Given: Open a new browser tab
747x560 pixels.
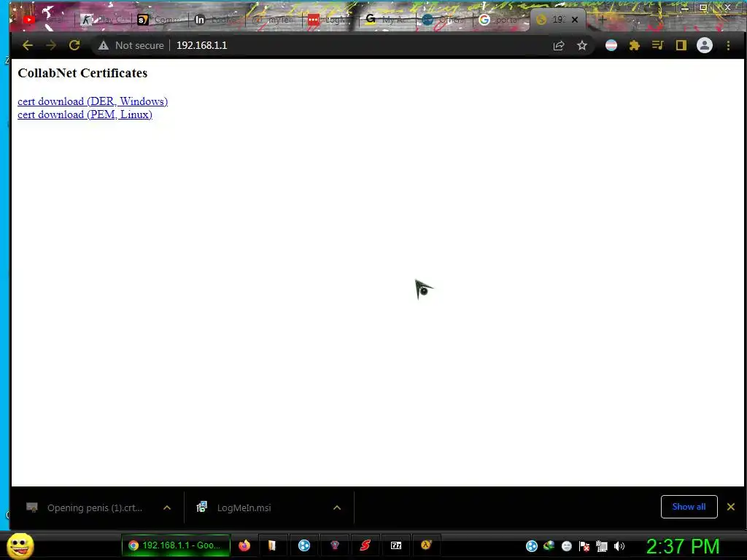Looking at the screenshot, I should 602,20.
